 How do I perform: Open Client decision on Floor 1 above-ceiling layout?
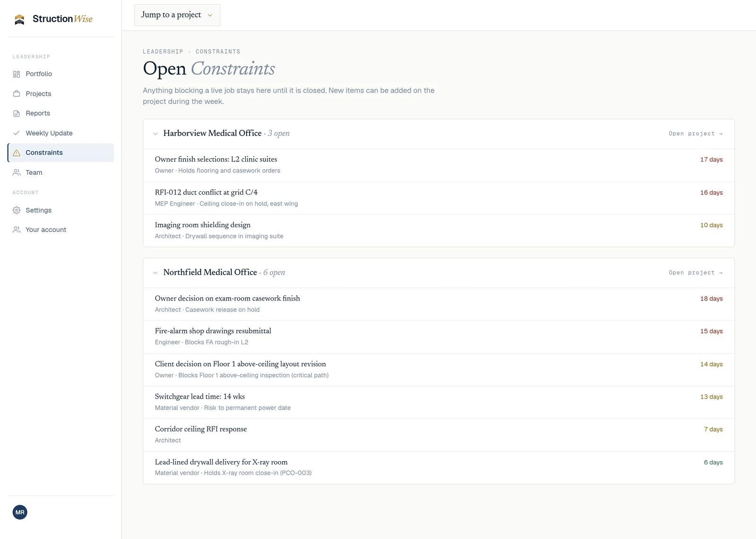438,369
